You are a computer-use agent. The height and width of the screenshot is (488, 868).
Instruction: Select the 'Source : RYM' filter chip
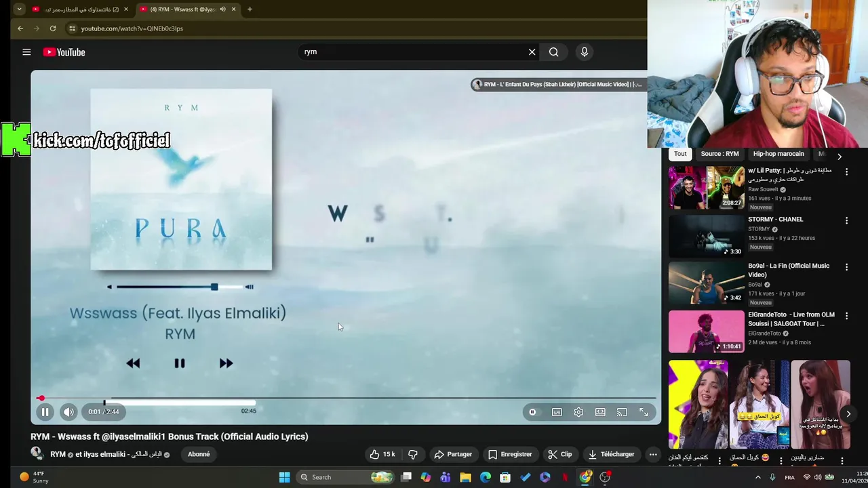click(719, 154)
